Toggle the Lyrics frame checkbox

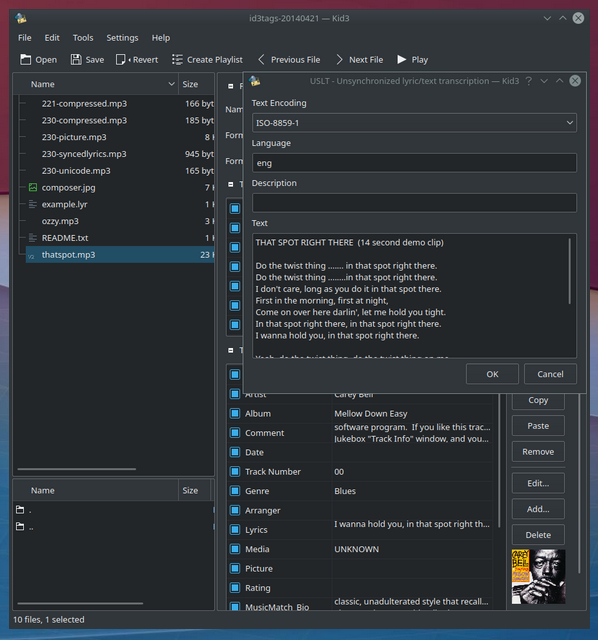(x=235, y=529)
